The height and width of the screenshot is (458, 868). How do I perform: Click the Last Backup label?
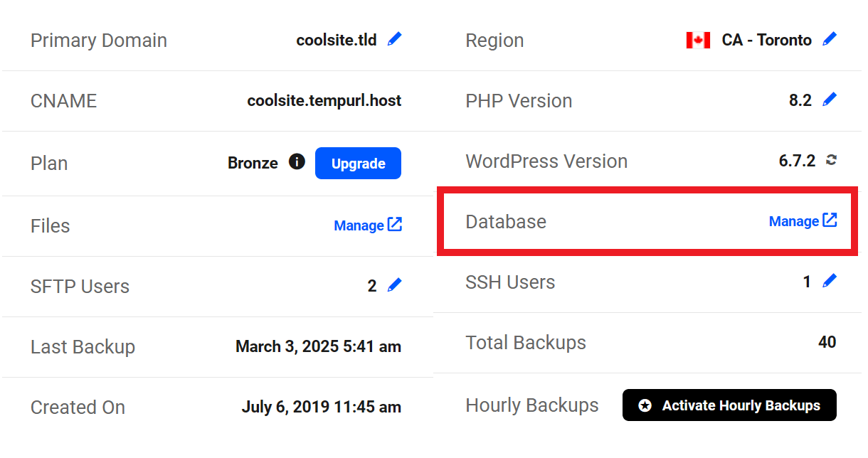tap(83, 347)
